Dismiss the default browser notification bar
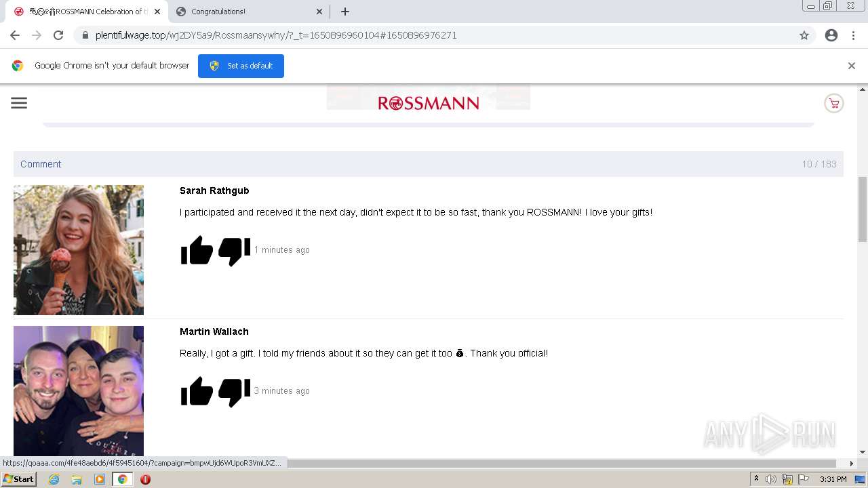Screen dimensions: 868x488 pos(852,66)
